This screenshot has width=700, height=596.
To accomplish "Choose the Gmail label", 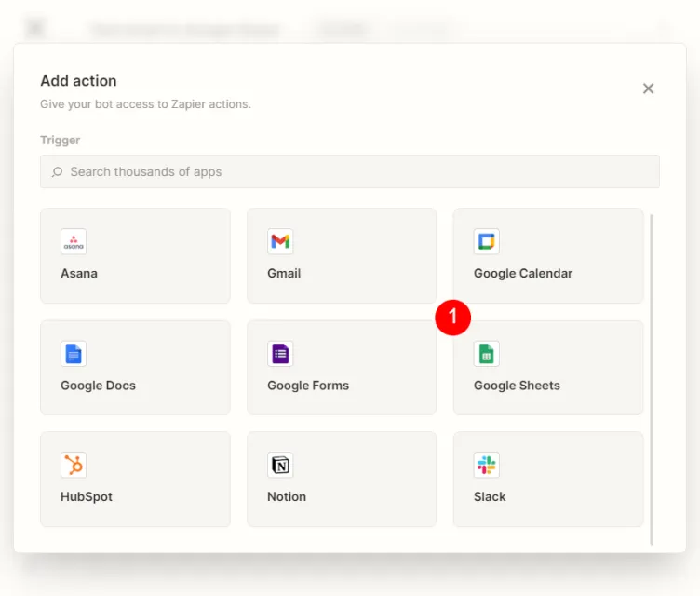I will (284, 273).
